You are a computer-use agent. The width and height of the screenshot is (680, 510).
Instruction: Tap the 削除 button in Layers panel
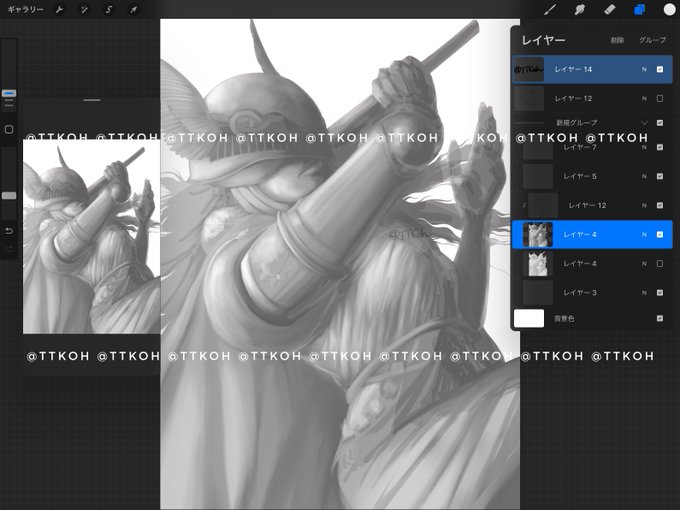pos(617,40)
